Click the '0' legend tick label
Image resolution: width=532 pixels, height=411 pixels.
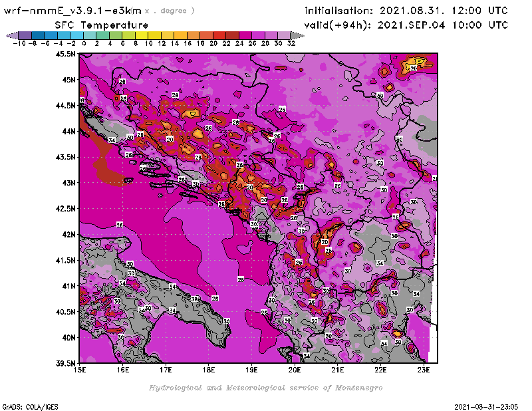pyautogui.click(x=84, y=43)
